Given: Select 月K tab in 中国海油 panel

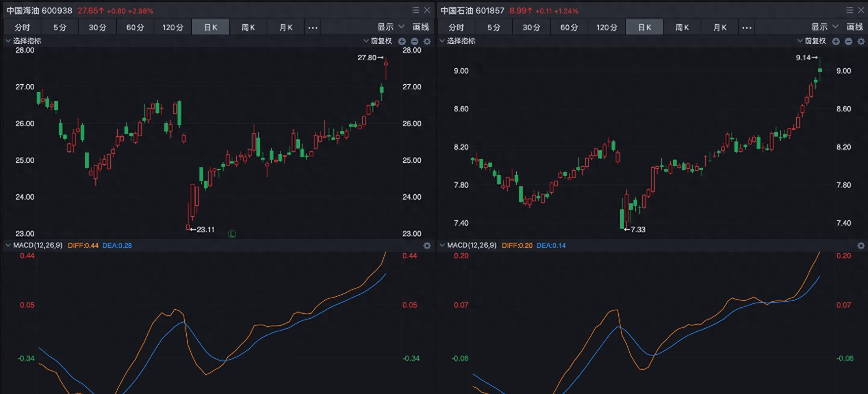Looking at the screenshot, I should [286, 28].
